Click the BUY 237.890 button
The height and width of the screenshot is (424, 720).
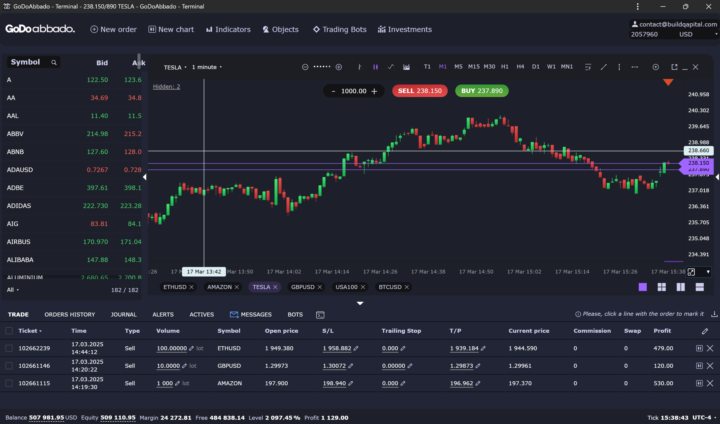click(482, 91)
